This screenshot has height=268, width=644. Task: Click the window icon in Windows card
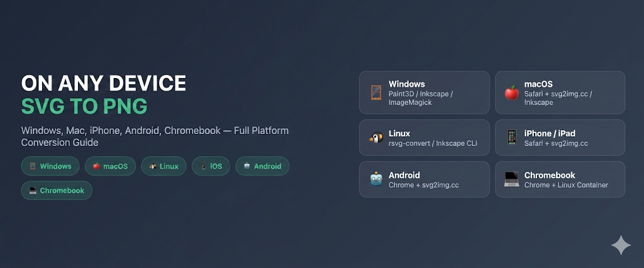(x=376, y=92)
